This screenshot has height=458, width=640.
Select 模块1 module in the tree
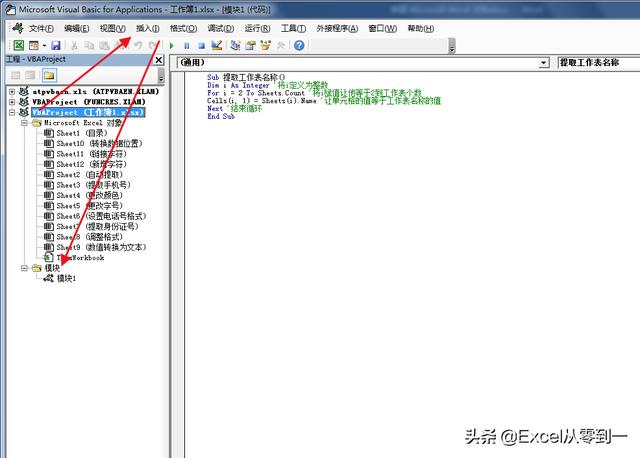tap(66, 278)
